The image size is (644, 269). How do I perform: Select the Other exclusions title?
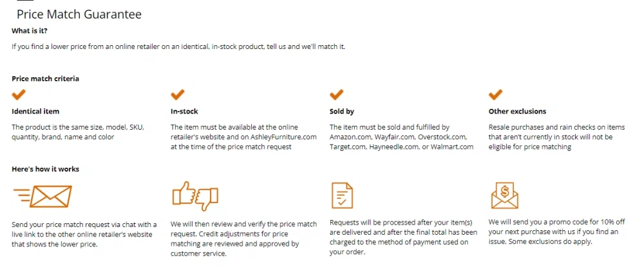518,111
